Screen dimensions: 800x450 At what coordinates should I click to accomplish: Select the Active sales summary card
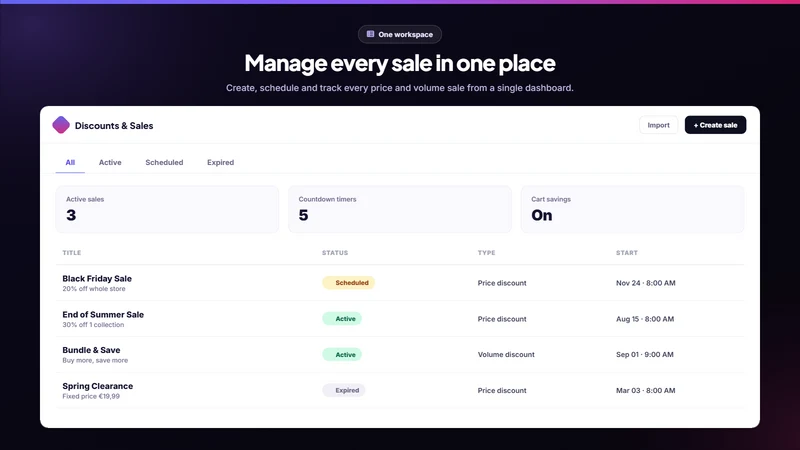(167, 209)
